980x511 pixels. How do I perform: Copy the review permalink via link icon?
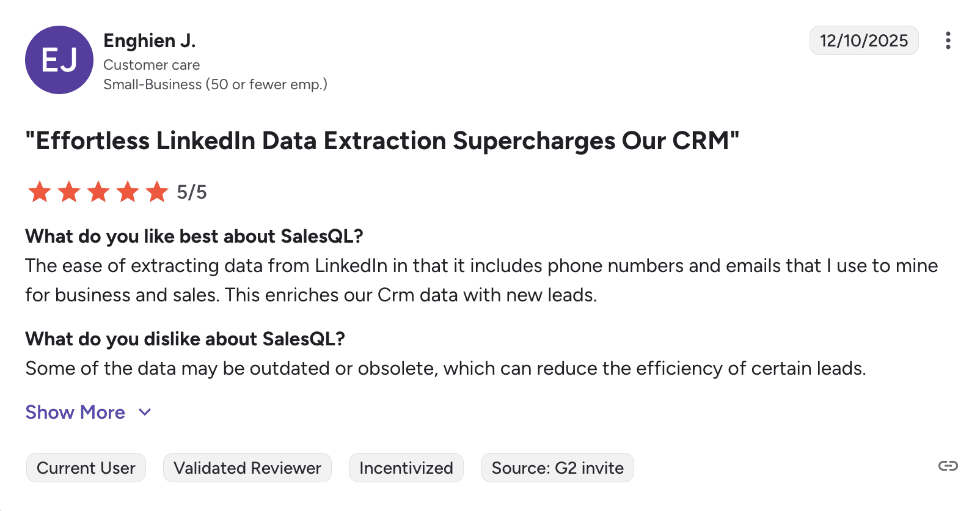[x=948, y=466]
